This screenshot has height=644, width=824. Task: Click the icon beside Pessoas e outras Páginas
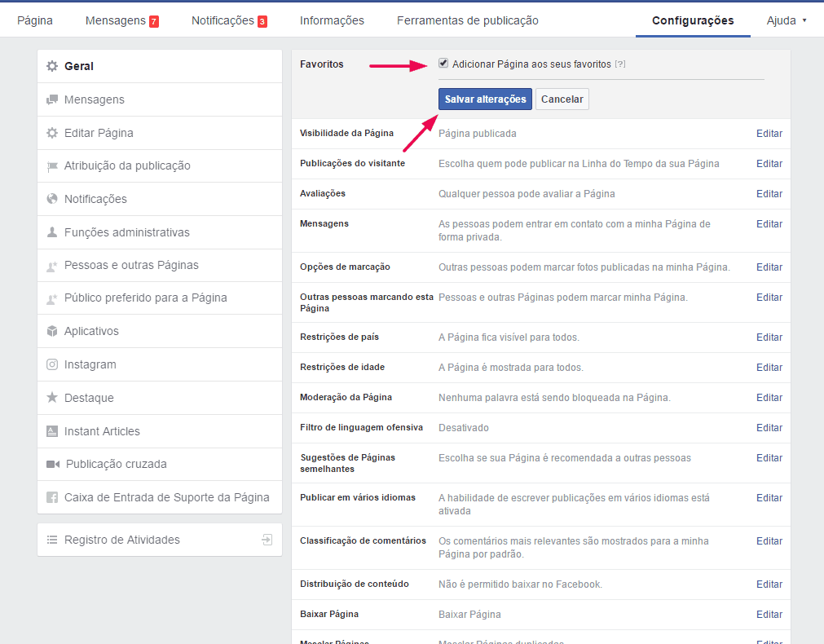pos(52,266)
